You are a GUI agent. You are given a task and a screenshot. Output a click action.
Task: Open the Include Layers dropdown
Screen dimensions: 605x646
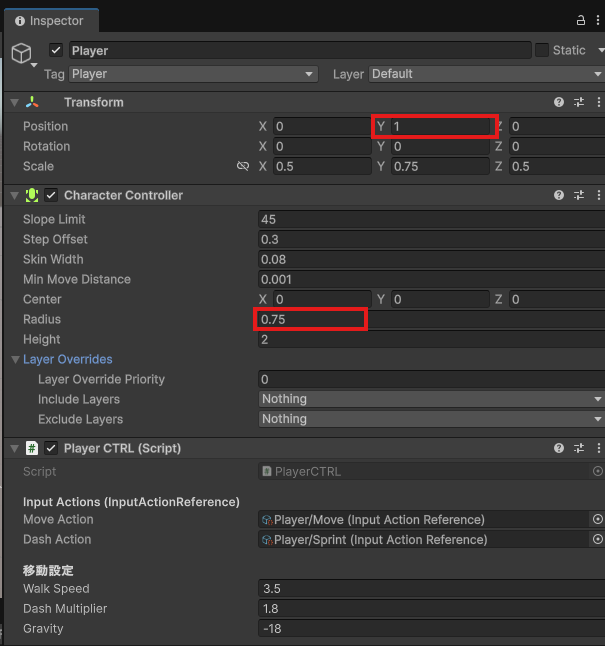(431, 399)
